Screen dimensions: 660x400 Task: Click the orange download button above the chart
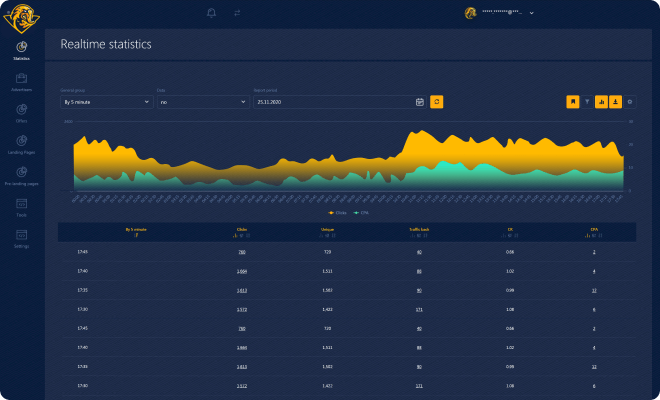tap(615, 101)
